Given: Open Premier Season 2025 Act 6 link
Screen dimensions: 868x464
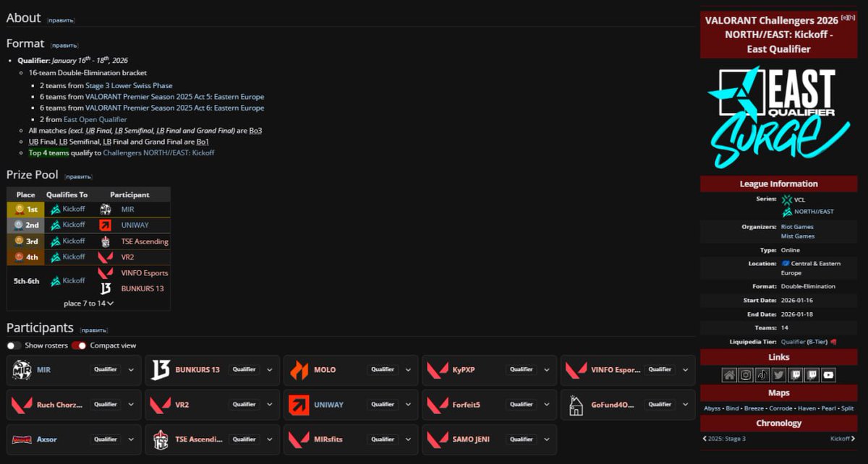Looking at the screenshot, I should 175,108.
